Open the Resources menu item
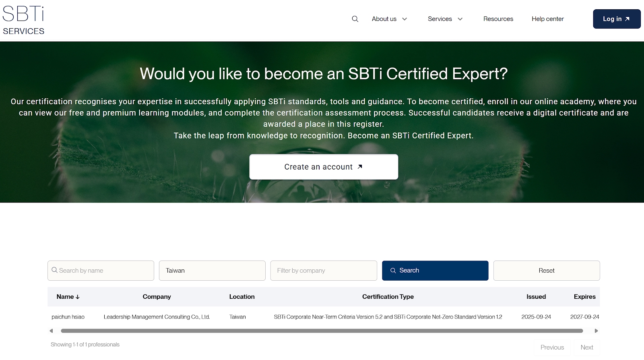Image resolution: width=644 pixels, height=360 pixels. [x=498, y=19]
